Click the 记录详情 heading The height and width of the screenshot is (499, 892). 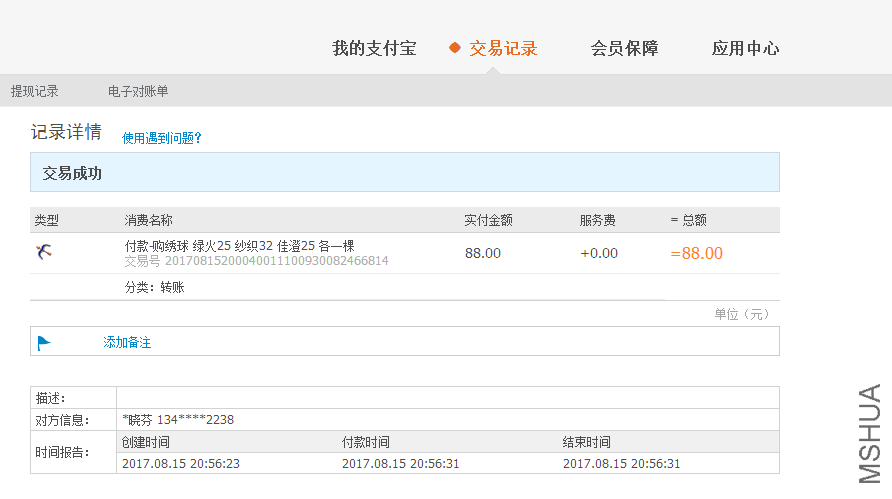pos(66,132)
